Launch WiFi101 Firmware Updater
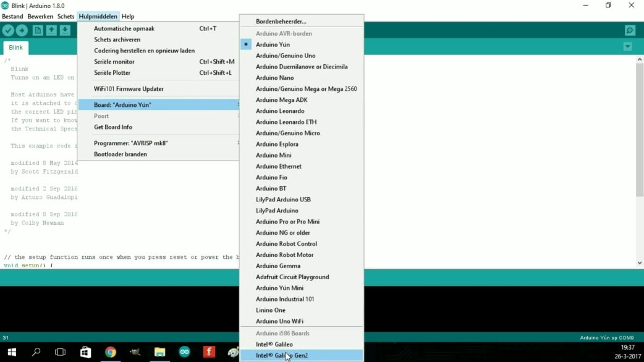Viewport: 644px width, 362px height. point(159,89)
